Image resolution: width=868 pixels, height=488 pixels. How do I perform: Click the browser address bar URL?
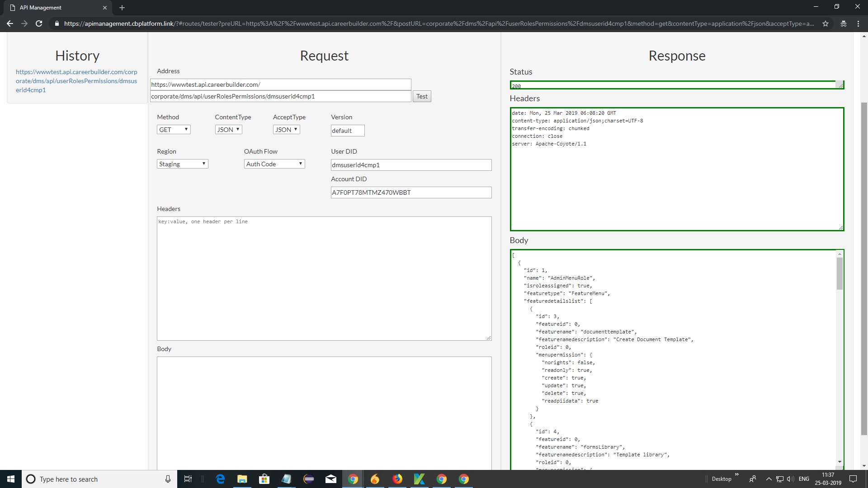(439, 23)
